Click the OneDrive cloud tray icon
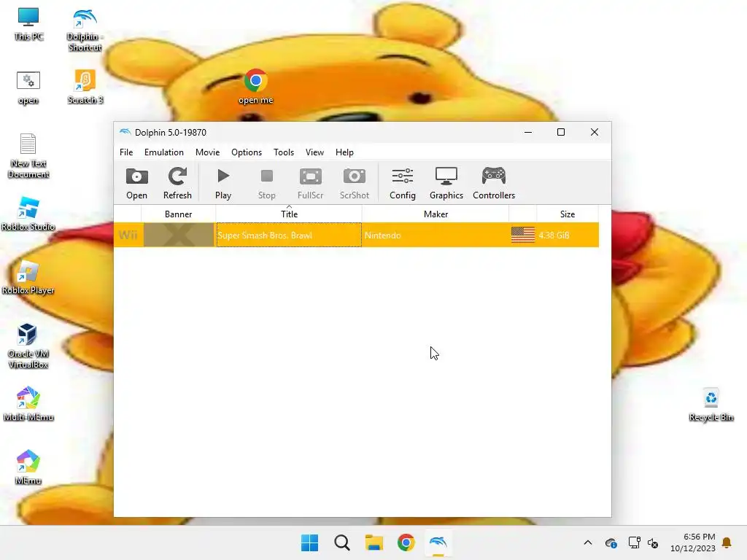 (x=611, y=542)
